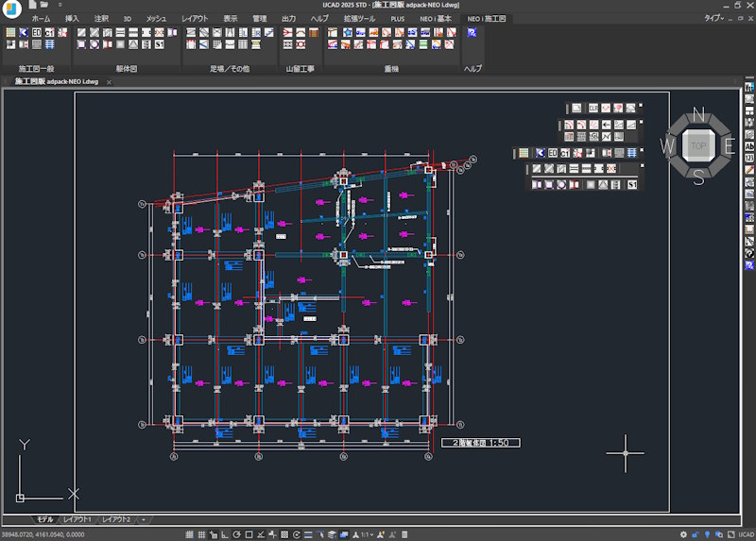Image resolution: width=756 pixels, height=541 pixels.
Task: Switch to the レイアウト1 layout tab
Action: pos(77,520)
